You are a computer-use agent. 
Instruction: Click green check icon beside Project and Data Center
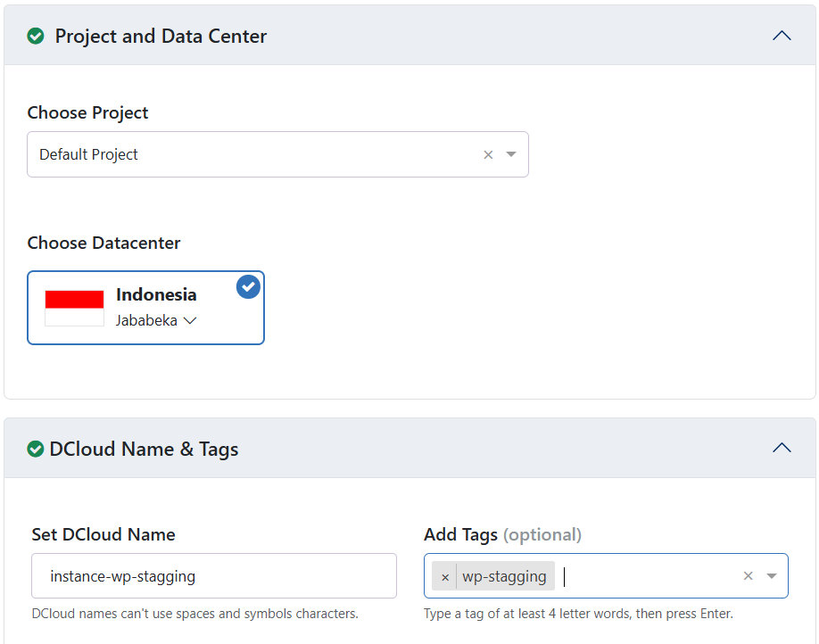(36, 37)
